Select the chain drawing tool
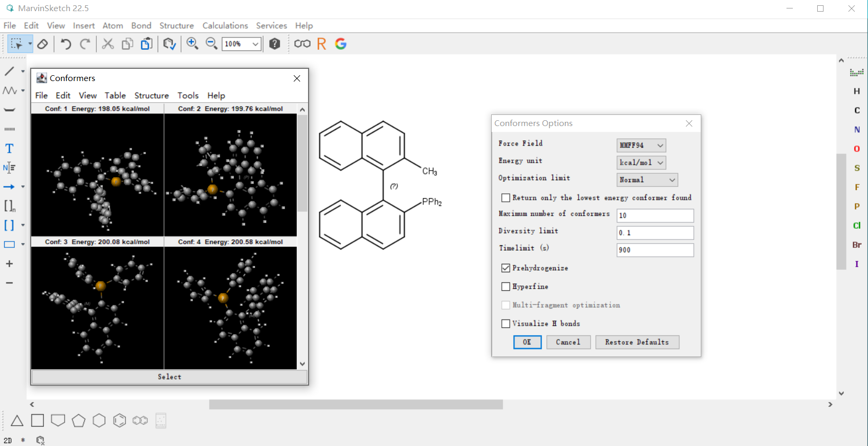Viewport: 868px width, 446px height. tap(10, 91)
